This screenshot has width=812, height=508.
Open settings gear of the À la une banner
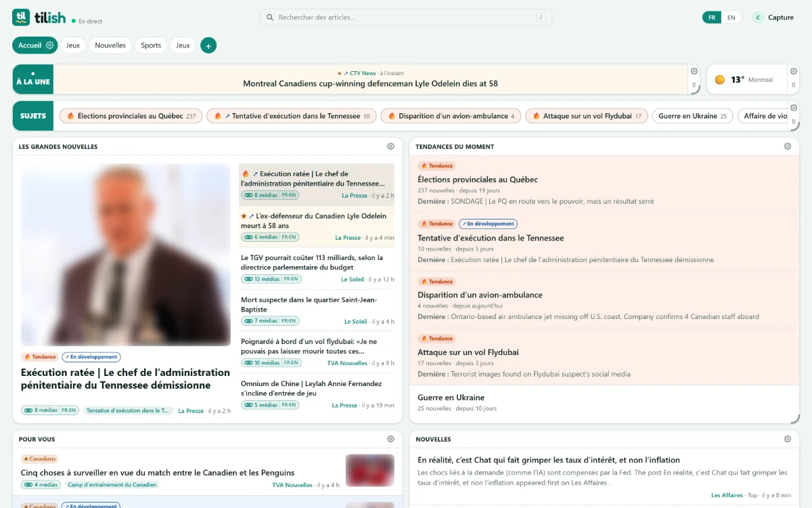click(x=694, y=71)
